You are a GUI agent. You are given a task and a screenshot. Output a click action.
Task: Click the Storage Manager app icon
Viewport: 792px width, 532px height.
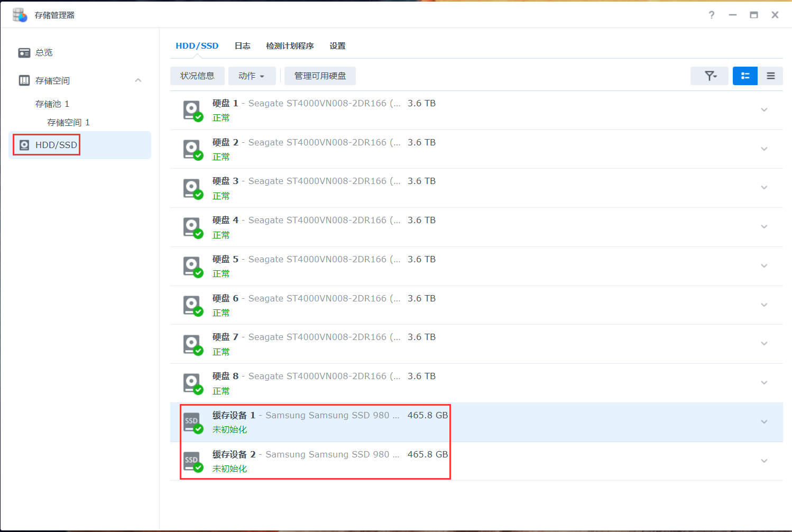pos(20,15)
